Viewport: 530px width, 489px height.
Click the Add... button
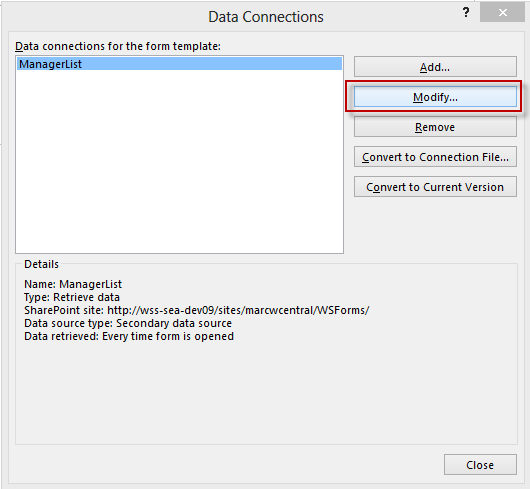pos(435,67)
